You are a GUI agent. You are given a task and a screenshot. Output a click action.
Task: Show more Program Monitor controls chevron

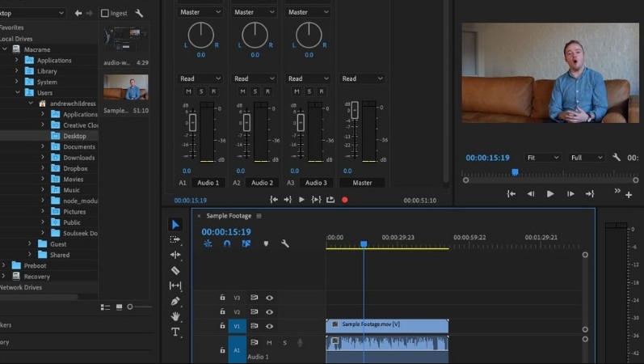point(617,191)
